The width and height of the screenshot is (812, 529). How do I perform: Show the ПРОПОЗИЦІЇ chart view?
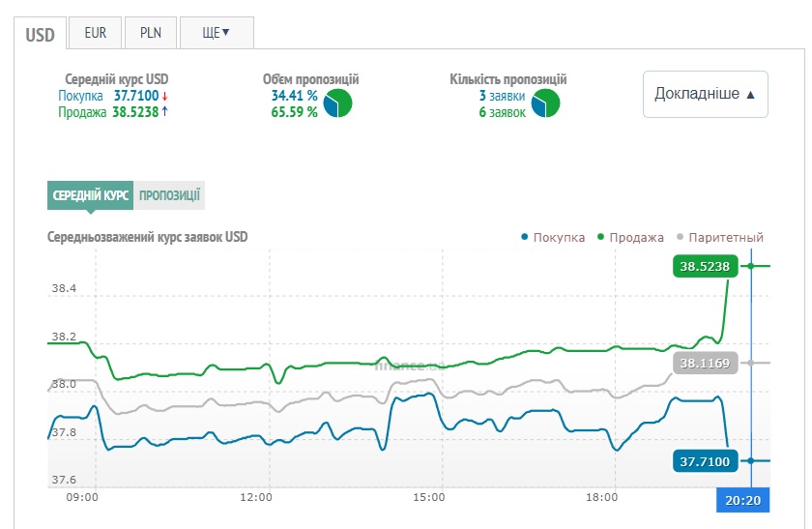(169, 195)
